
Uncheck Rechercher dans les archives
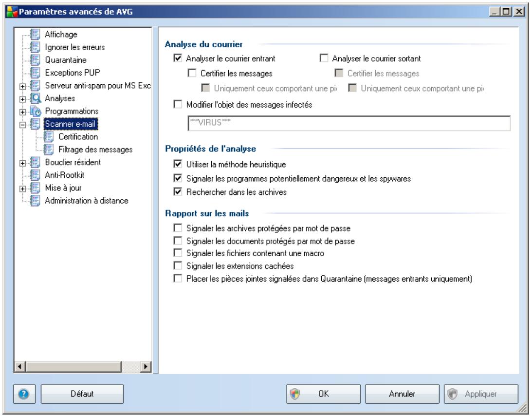[178, 191]
